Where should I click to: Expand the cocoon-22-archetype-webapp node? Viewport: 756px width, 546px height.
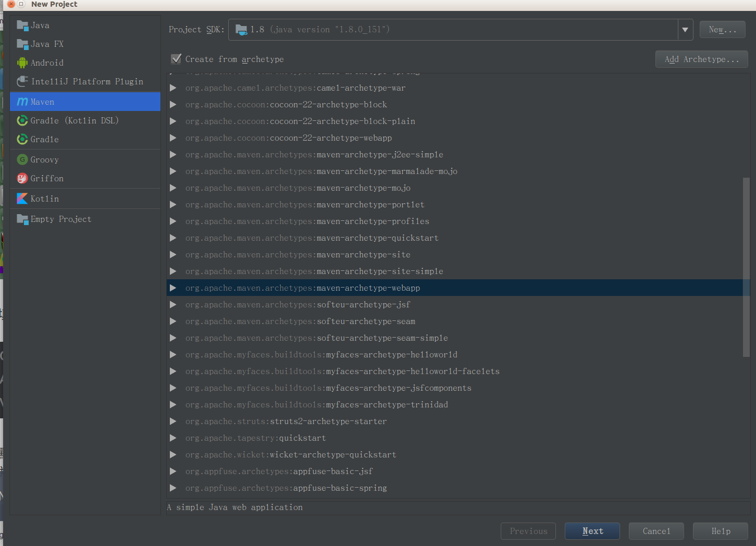pyautogui.click(x=173, y=138)
